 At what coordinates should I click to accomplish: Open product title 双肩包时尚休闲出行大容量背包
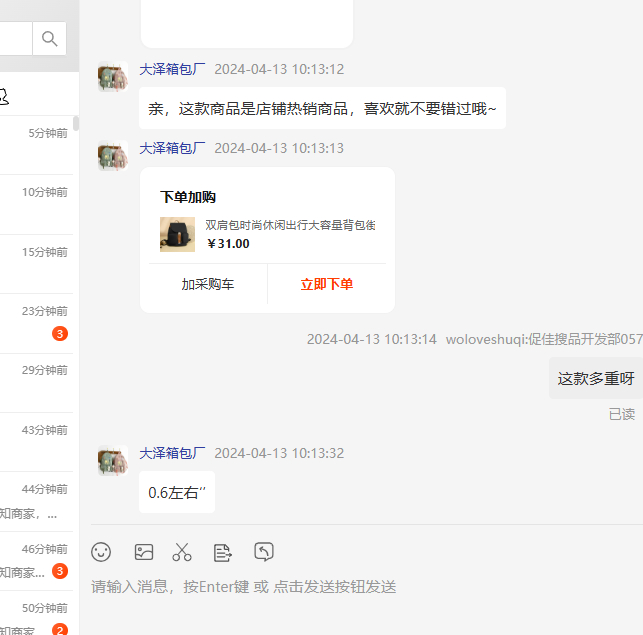click(290, 225)
